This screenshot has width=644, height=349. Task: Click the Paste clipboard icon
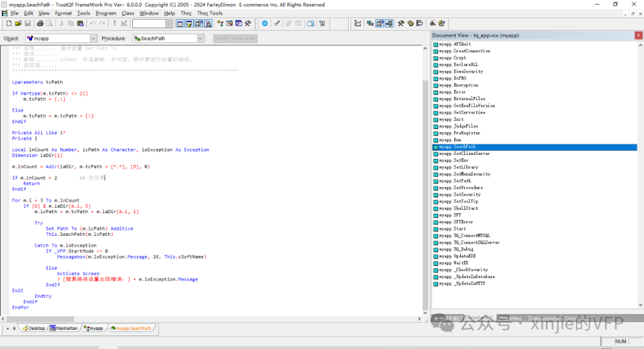(x=80, y=24)
